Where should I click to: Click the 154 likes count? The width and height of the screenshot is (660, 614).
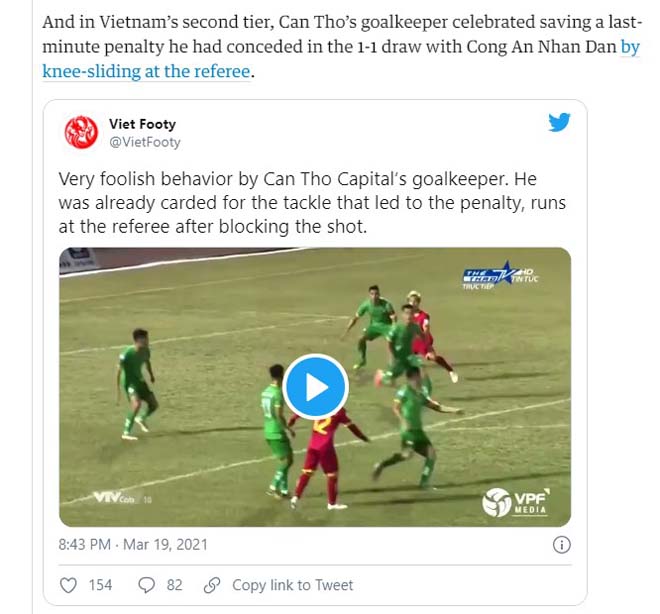click(x=100, y=585)
